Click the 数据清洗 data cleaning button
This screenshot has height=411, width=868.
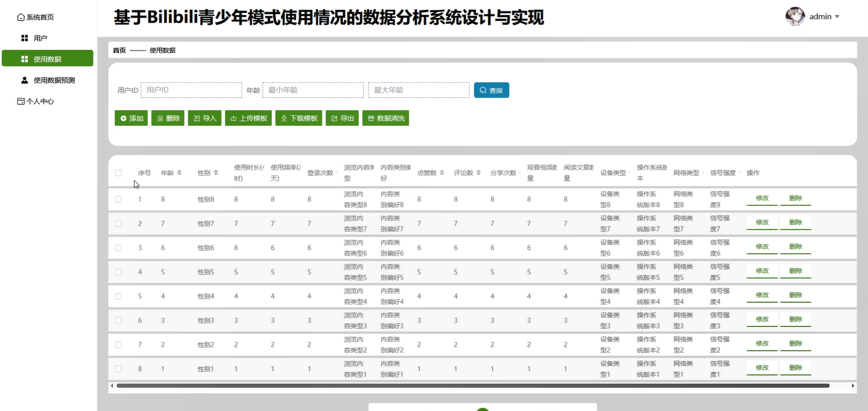[x=386, y=118]
